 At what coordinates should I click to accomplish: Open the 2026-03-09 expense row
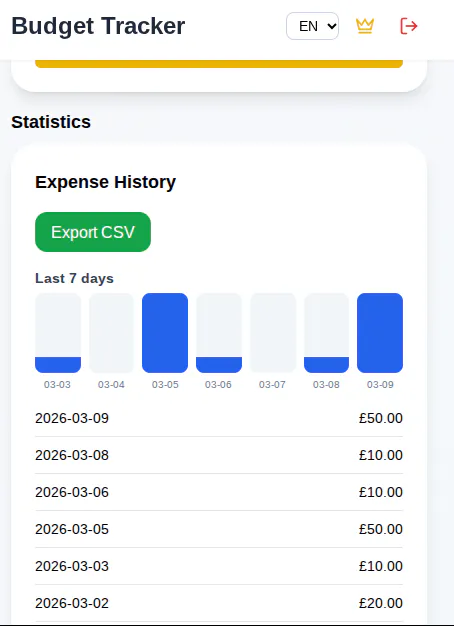pyautogui.click(x=219, y=418)
